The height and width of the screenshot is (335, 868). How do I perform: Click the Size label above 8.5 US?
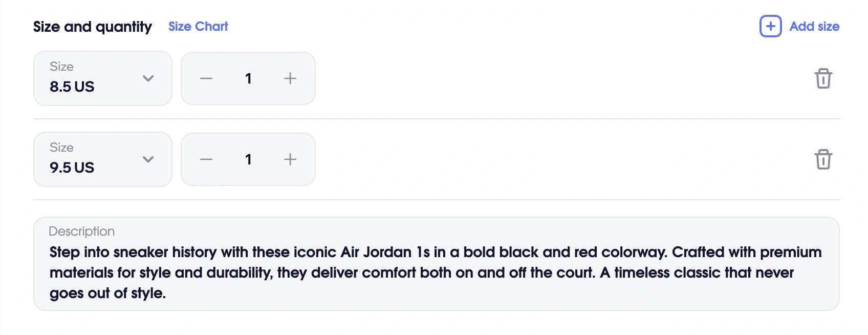[61, 67]
